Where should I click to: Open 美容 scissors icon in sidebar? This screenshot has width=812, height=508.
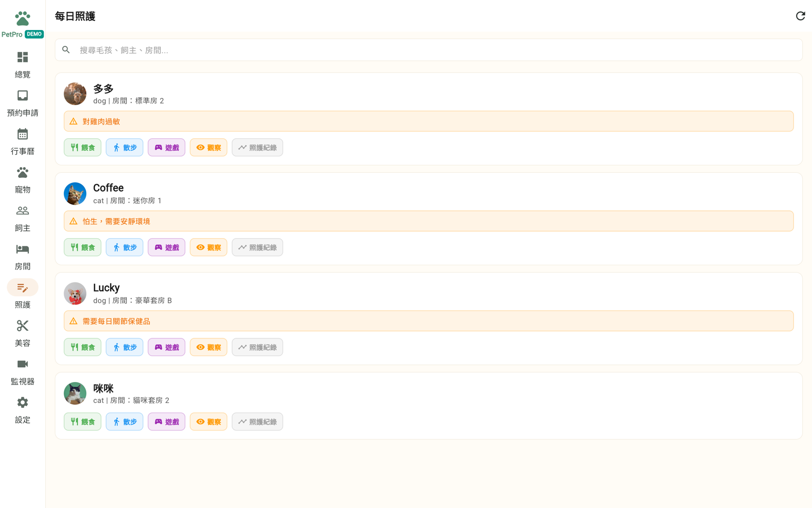point(22,326)
